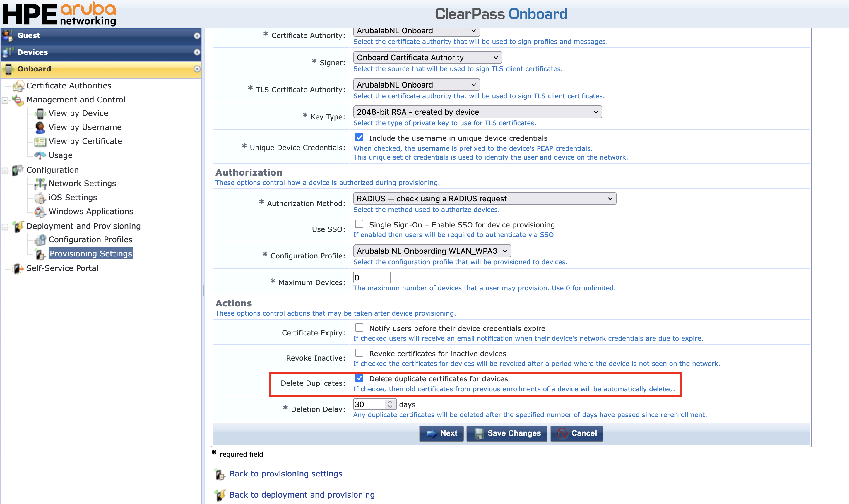Uncheck Delete duplicate certificates for devices
The image size is (849, 504).
click(x=359, y=378)
